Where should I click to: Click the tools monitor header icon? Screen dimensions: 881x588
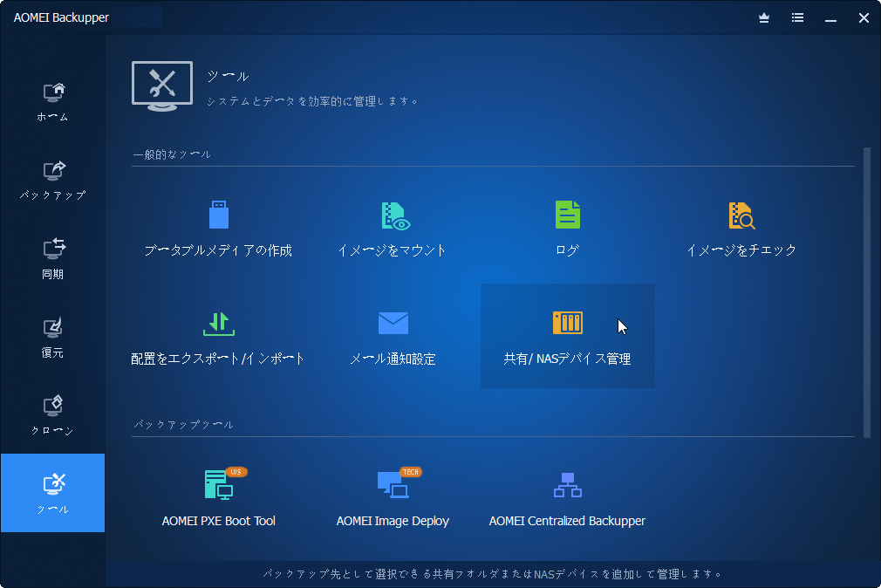pyautogui.click(x=162, y=86)
